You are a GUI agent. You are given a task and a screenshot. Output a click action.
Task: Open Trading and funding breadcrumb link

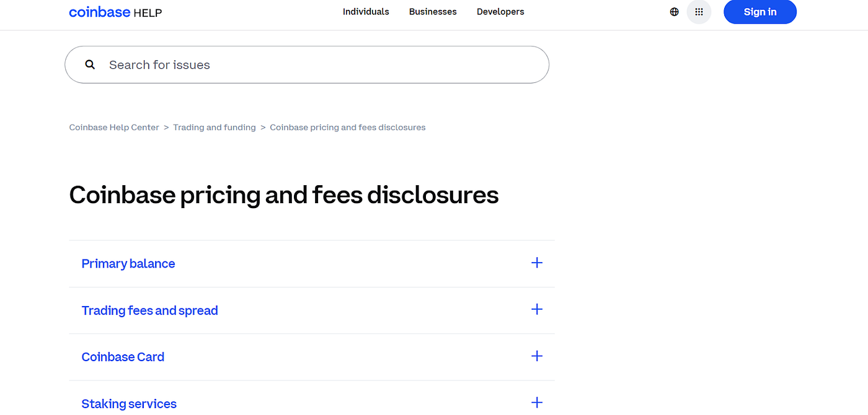215,128
